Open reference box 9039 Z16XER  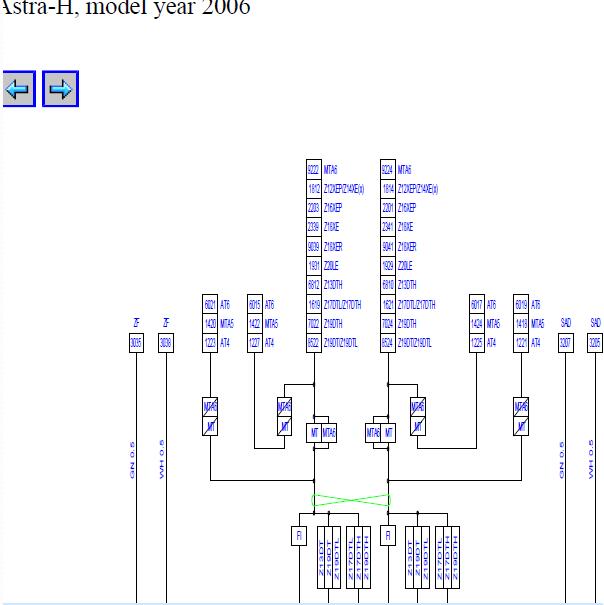[314, 247]
